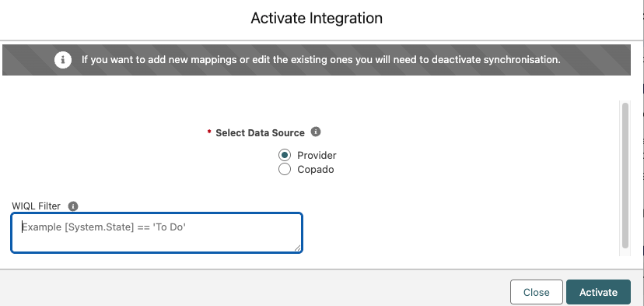Screen dimensions: 644x306
Task: Choose the Provider option by its label
Action: [317, 156]
